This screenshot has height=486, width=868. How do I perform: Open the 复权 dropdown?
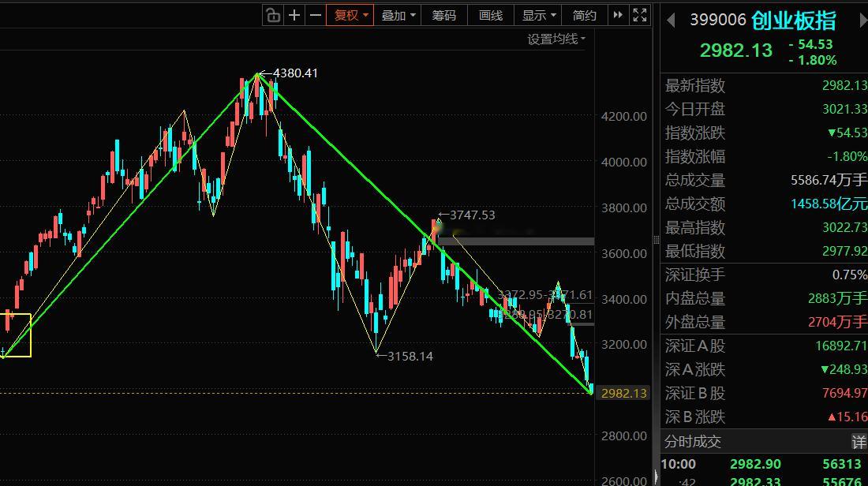[x=350, y=15]
